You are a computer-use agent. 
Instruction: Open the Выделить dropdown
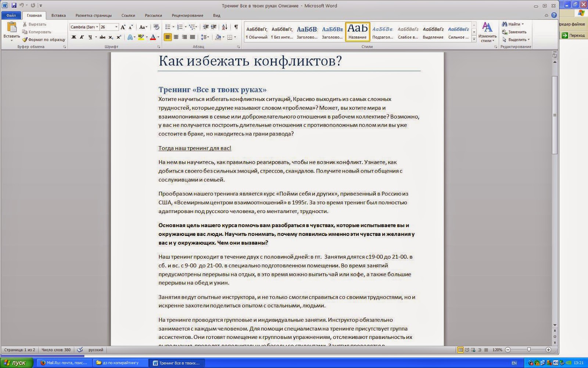click(516, 40)
